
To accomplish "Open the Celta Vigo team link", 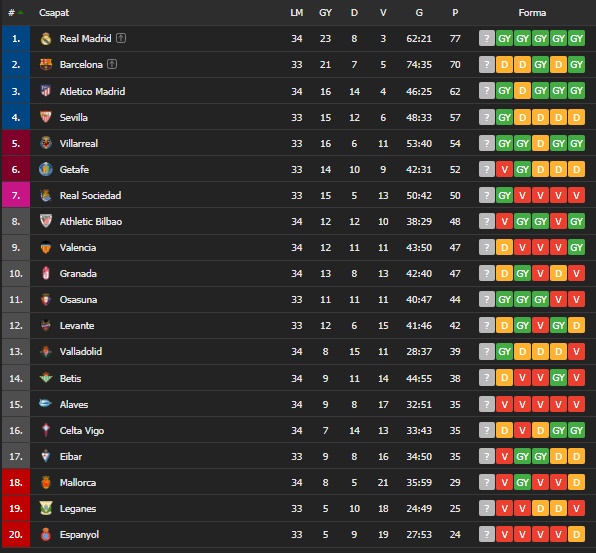I will point(82,431).
